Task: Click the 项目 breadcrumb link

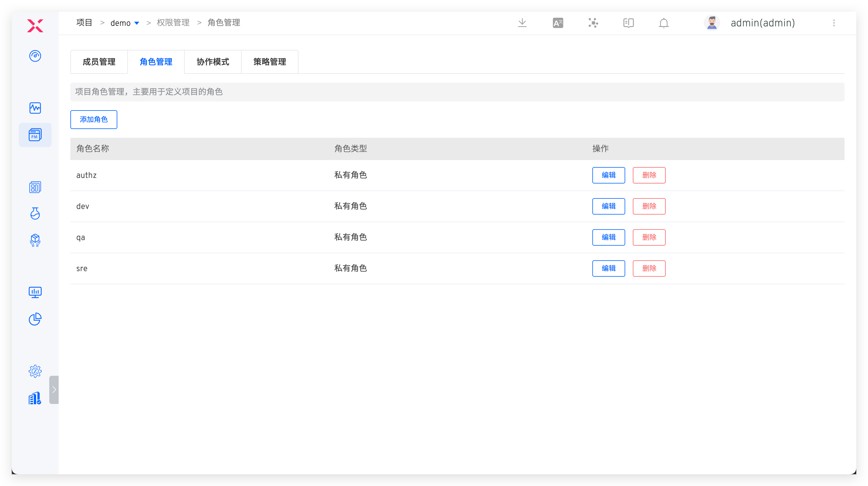Action: pyautogui.click(x=84, y=23)
